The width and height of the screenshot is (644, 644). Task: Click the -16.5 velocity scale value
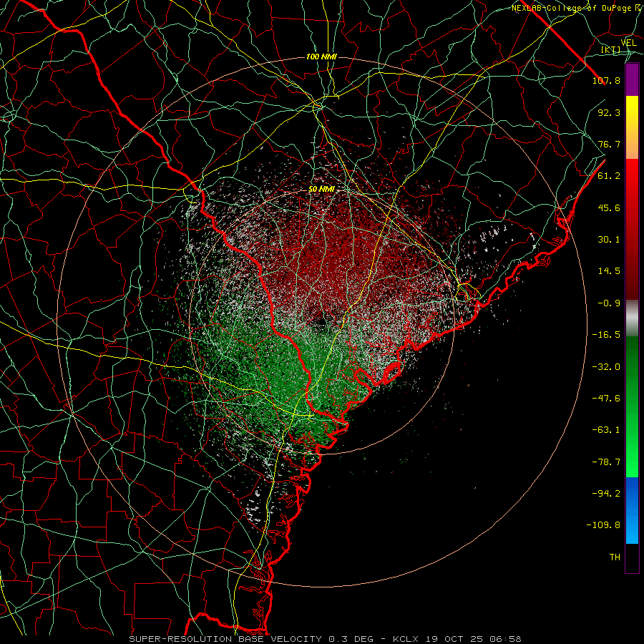point(606,335)
